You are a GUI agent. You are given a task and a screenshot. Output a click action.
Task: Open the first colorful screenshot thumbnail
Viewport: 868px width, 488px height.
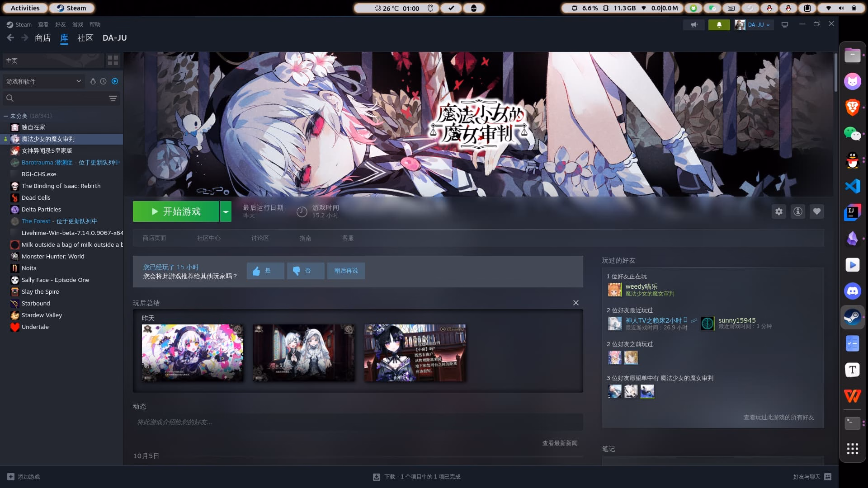193,353
